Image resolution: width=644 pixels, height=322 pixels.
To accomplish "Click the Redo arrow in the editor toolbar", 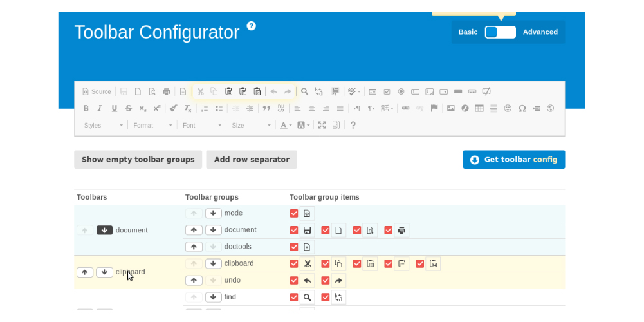I will (x=288, y=91).
